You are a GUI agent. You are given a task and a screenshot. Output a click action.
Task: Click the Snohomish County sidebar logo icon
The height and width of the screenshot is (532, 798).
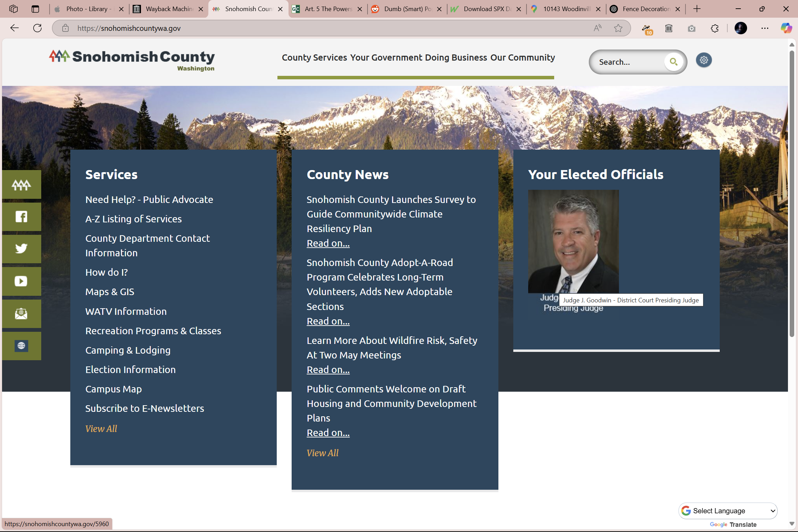click(x=21, y=185)
